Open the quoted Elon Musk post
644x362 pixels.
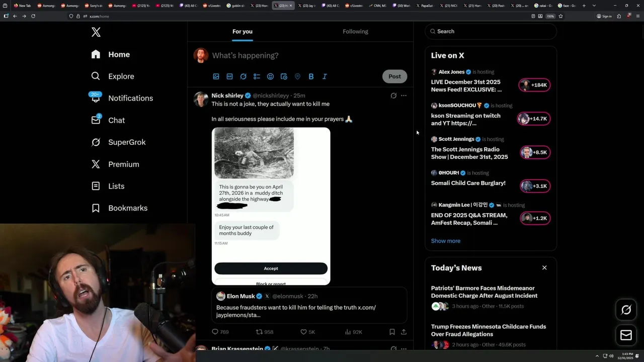(x=309, y=305)
